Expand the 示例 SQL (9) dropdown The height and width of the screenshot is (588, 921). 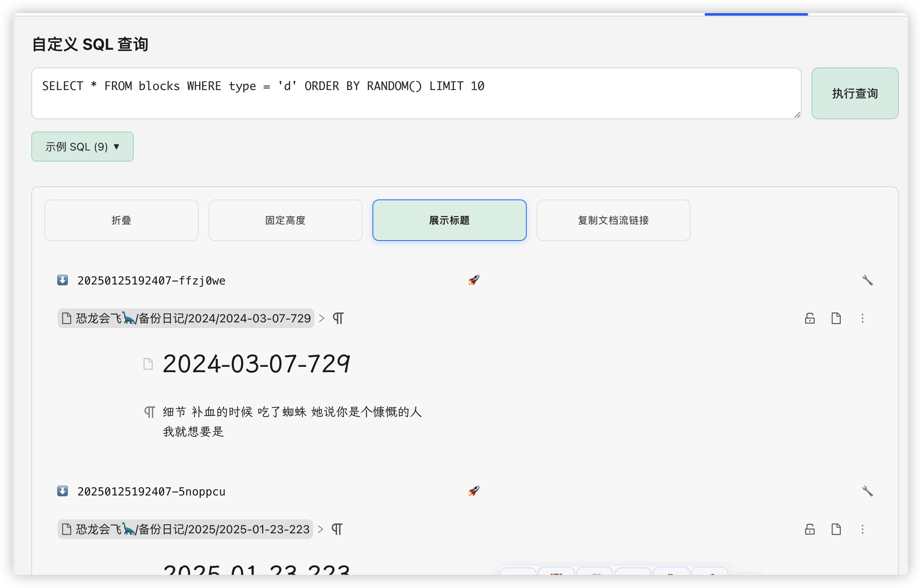(82, 147)
